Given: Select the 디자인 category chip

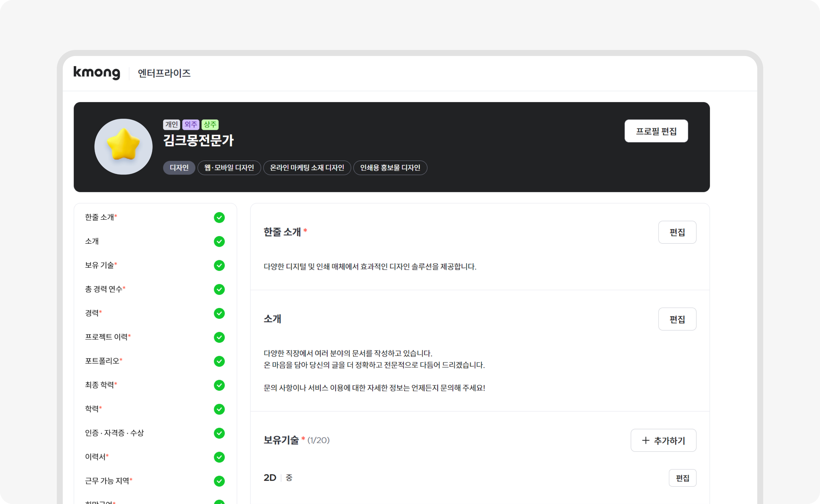Looking at the screenshot, I should coord(179,168).
